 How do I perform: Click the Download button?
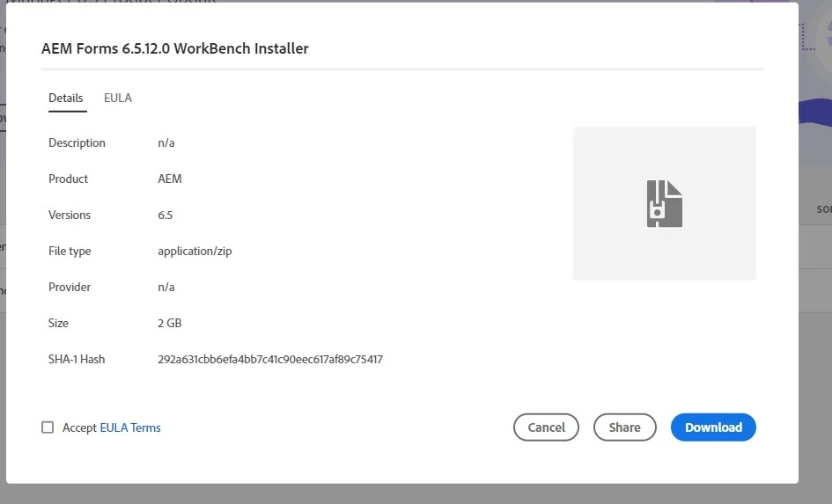click(713, 427)
